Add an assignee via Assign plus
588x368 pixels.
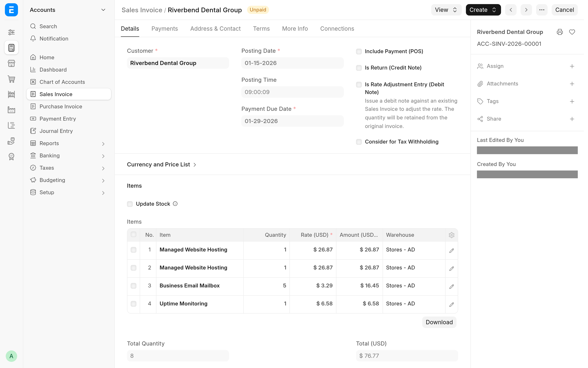pos(572,66)
